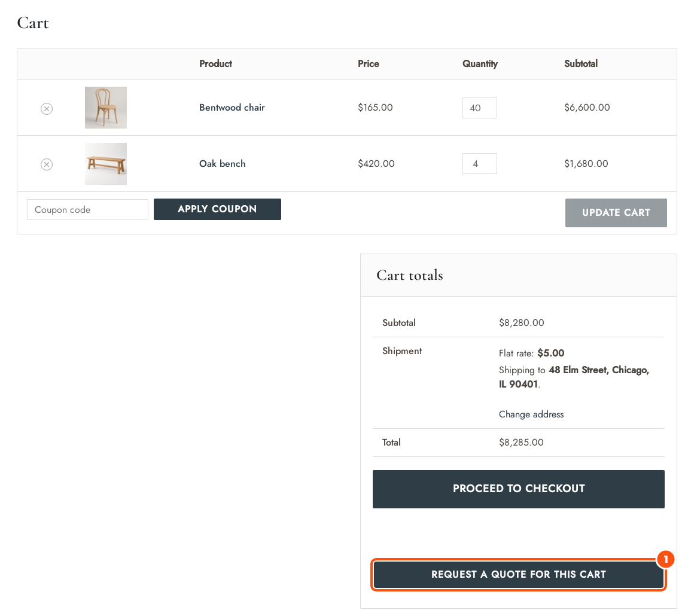Image resolution: width=688 pixels, height=616 pixels.
Task: Click the Cart totals heading
Action: [x=409, y=275]
